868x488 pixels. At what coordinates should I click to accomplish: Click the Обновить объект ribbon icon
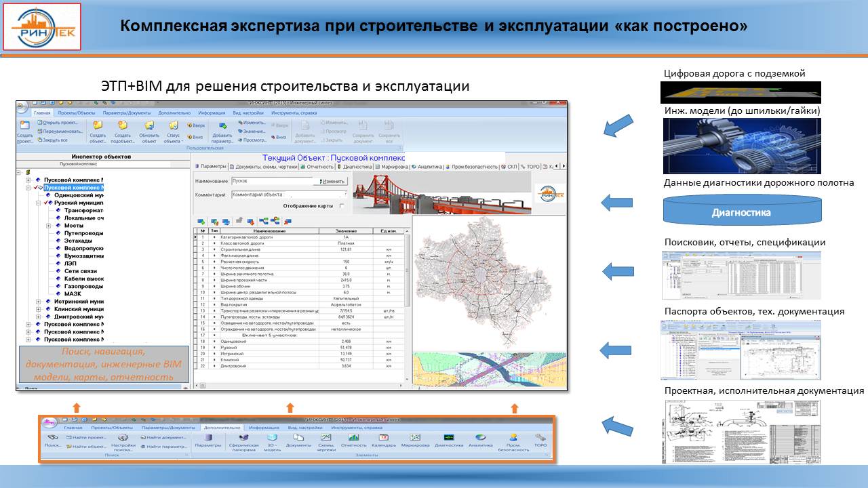(149, 126)
